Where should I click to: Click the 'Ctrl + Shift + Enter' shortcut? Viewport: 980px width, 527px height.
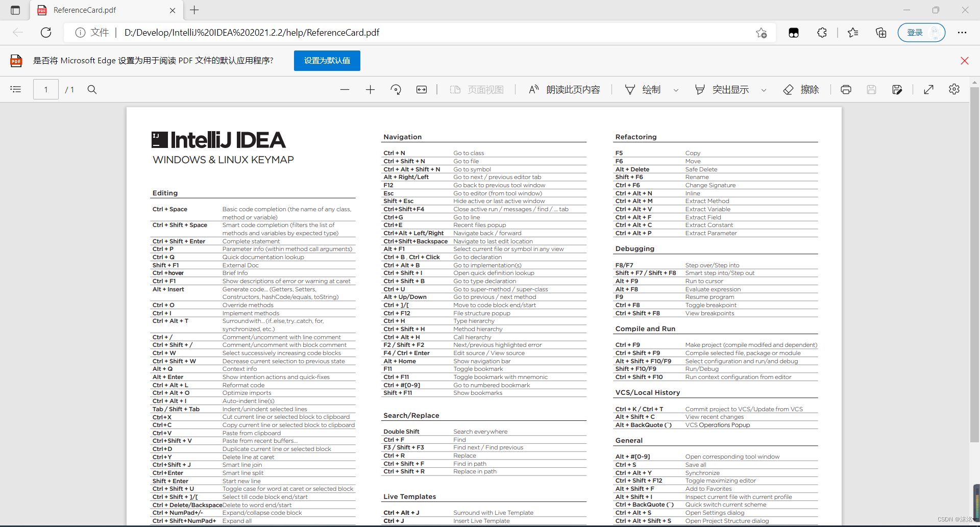click(179, 241)
